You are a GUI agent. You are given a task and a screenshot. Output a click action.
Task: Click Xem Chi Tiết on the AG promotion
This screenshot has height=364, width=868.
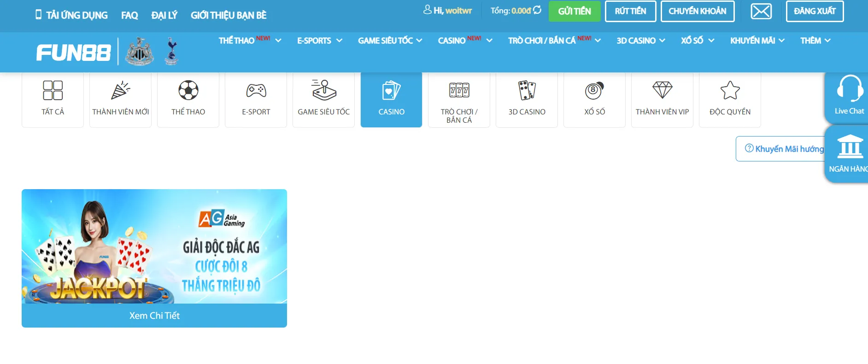154,316
